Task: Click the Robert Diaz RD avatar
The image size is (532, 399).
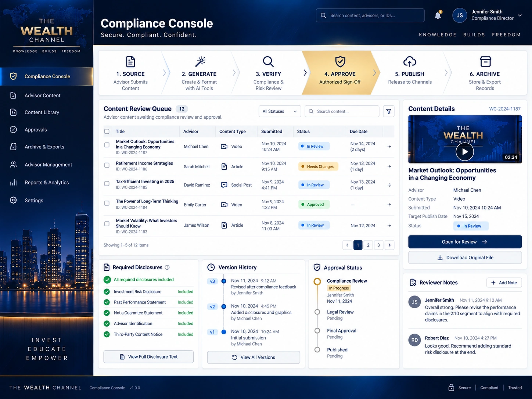Action: click(x=414, y=340)
